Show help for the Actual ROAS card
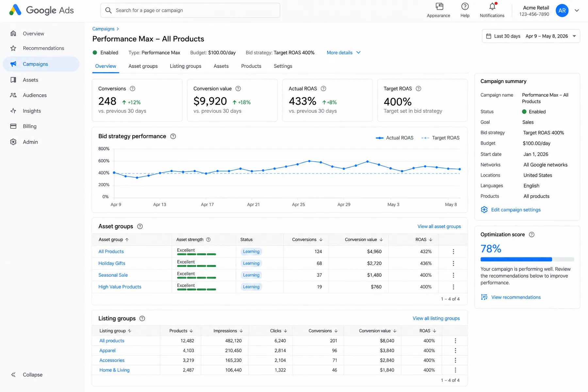The width and height of the screenshot is (588, 392). (x=323, y=89)
